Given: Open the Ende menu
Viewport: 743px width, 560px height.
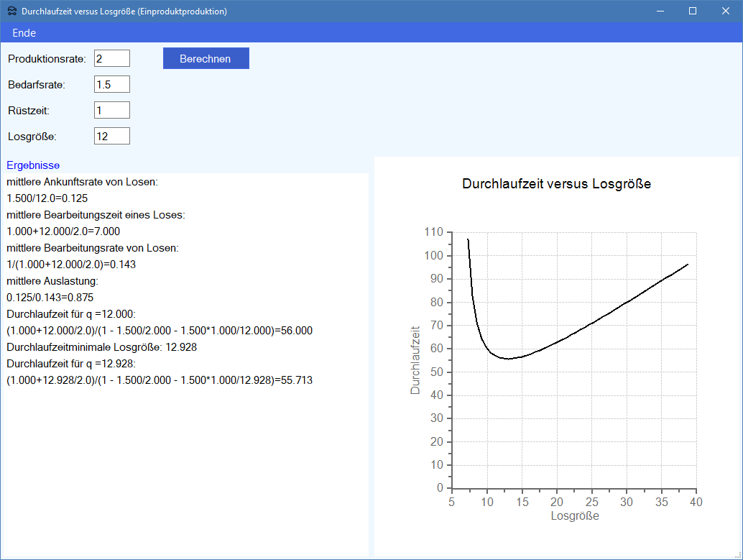Looking at the screenshot, I should 24,33.
